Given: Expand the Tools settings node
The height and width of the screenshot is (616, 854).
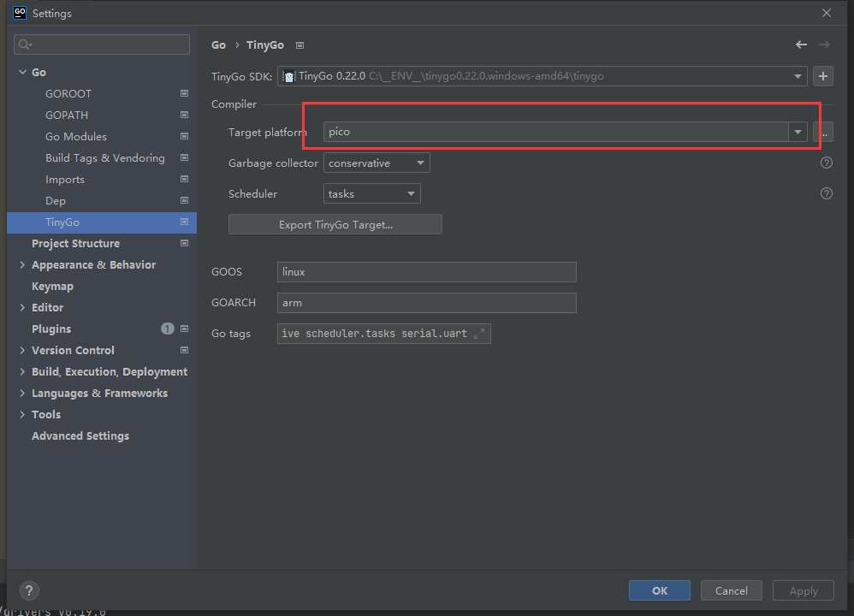Looking at the screenshot, I should [x=22, y=414].
